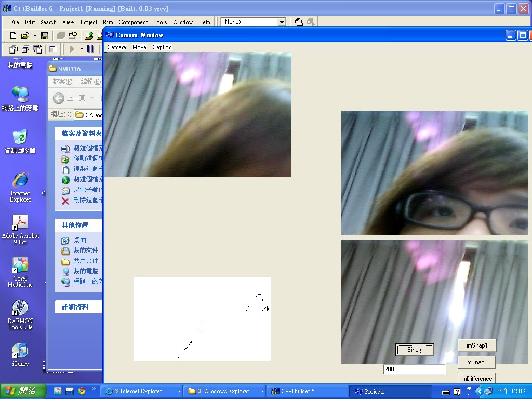Open the dropdown arrow beside Open icon
532x399 pixels.
tap(35, 36)
